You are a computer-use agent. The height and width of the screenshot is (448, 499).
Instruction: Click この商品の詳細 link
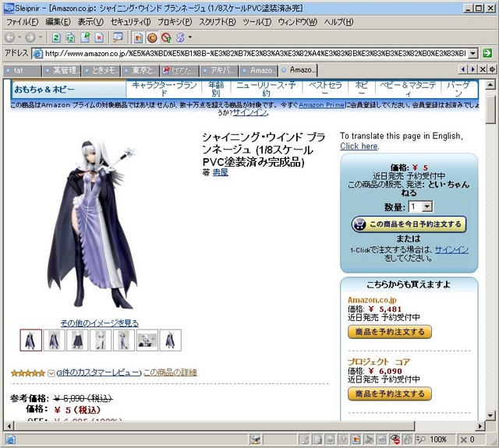point(170,372)
